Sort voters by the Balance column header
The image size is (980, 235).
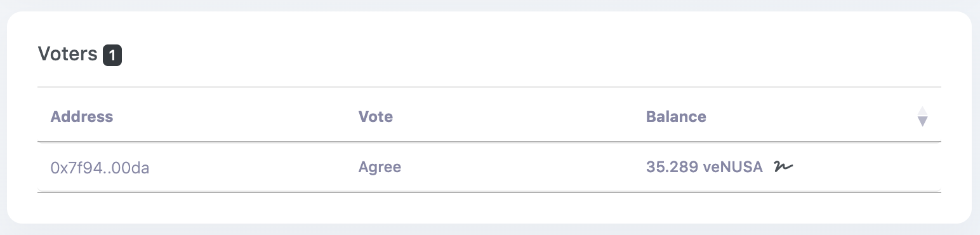click(676, 117)
